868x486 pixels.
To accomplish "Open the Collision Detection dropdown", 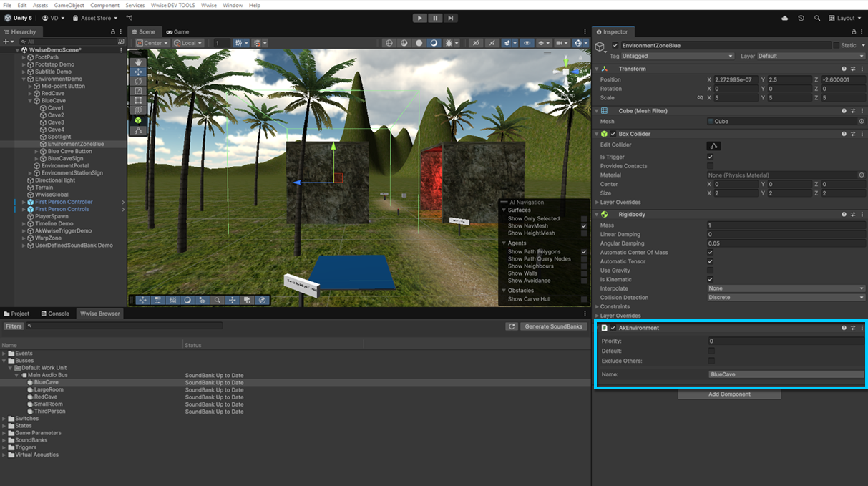I will pos(785,298).
